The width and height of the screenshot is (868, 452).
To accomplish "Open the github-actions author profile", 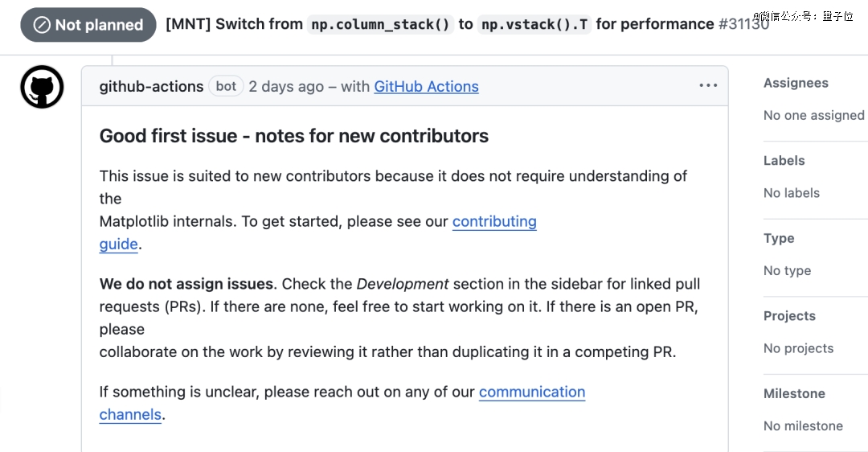I will [x=151, y=87].
